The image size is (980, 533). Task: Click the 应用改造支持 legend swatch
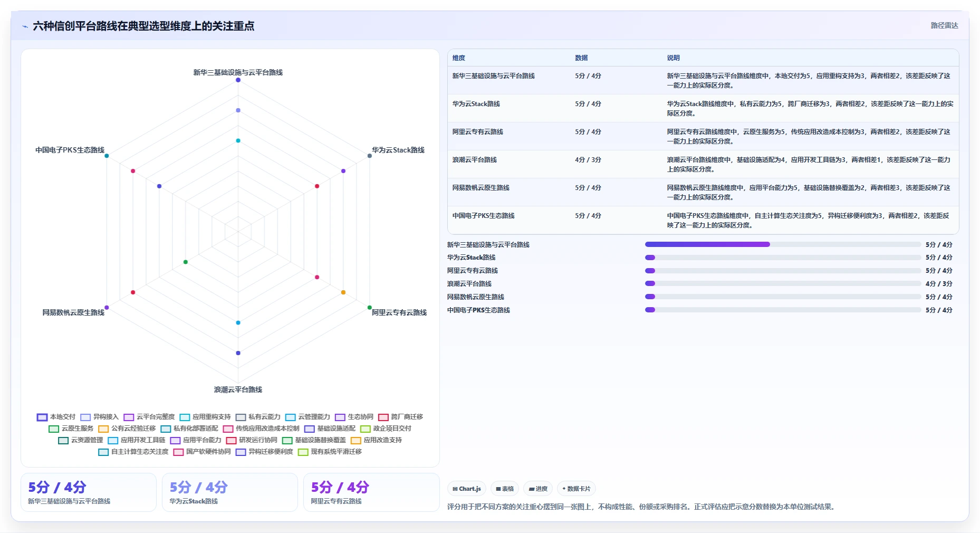[356, 440]
